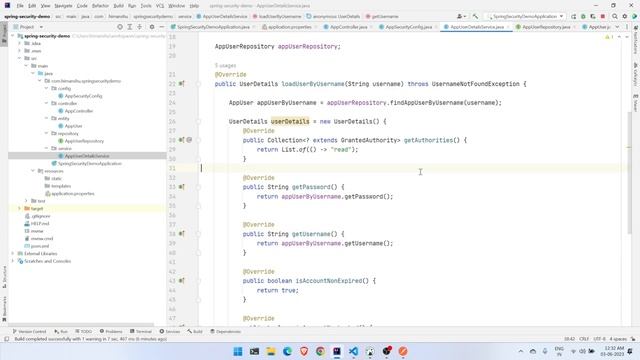Open the Navigate menu
640x360 pixels.
coord(63,6)
